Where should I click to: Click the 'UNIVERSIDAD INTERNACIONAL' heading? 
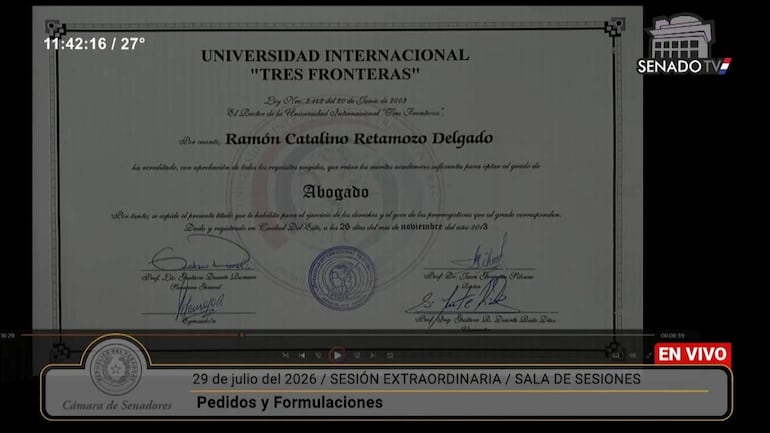(x=335, y=55)
